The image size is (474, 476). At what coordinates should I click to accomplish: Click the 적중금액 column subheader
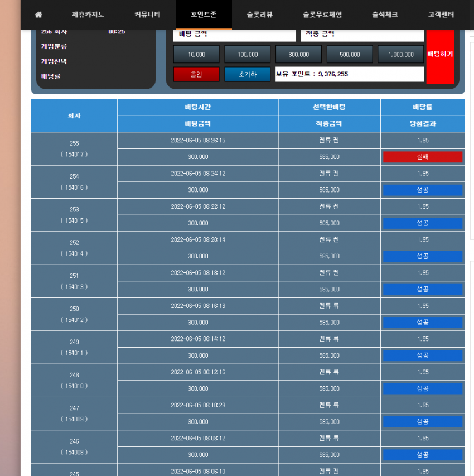(x=329, y=124)
